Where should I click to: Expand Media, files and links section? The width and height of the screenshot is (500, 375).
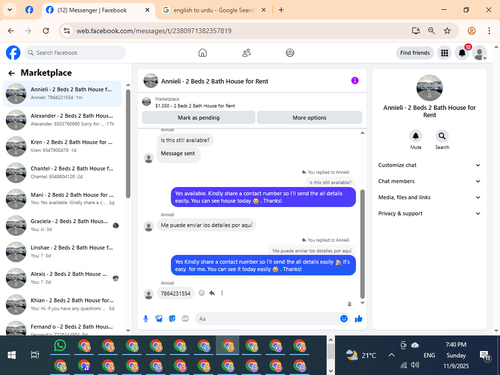(429, 197)
